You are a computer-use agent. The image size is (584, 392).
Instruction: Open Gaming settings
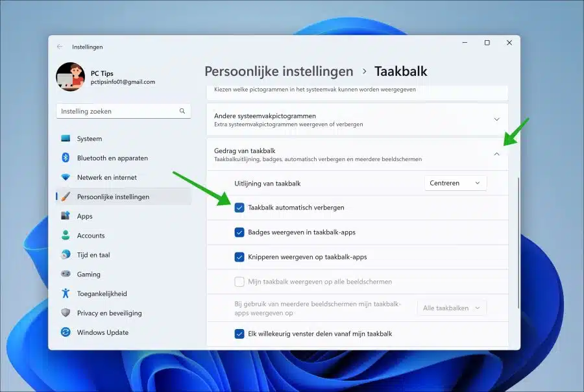124,275
